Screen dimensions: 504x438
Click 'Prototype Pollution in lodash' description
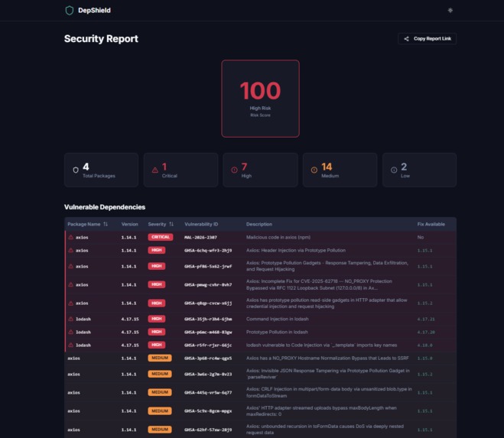point(277,332)
